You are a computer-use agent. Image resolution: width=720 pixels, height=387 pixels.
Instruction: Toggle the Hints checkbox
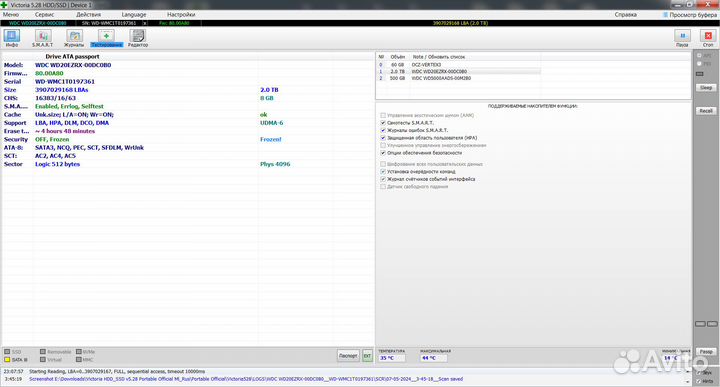[x=699, y=381]
